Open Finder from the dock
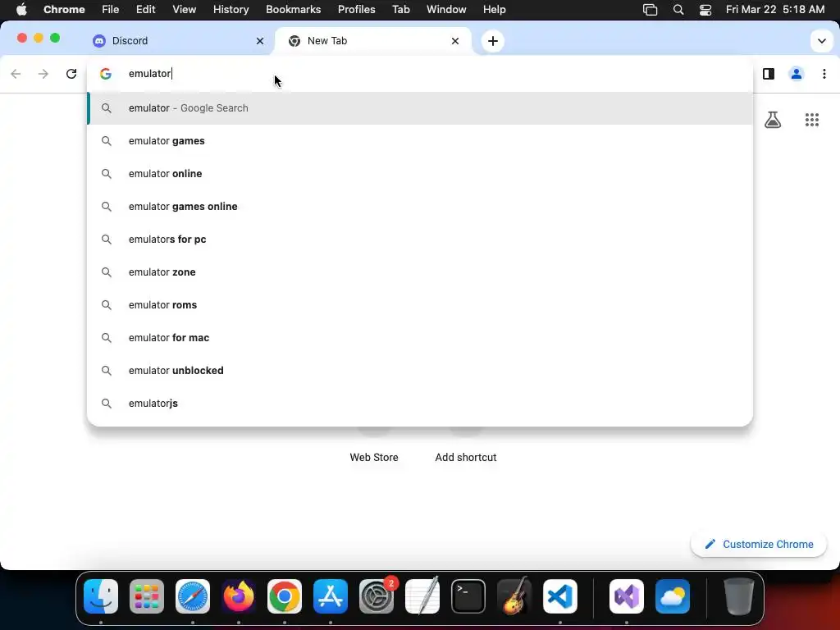Screen dimensions: 840x630 click(x=101, y=596)
